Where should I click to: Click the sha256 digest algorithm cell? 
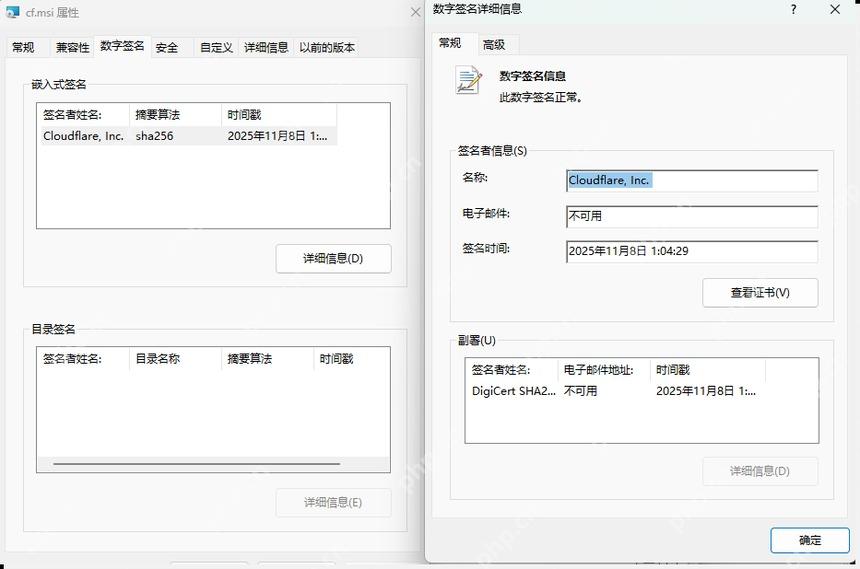click(x=154, y=136)
